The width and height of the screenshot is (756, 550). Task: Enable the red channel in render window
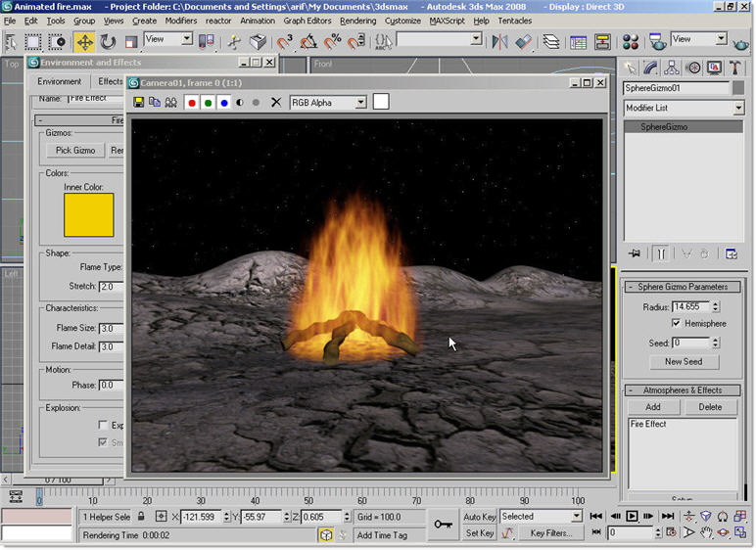tap(192, 102)
